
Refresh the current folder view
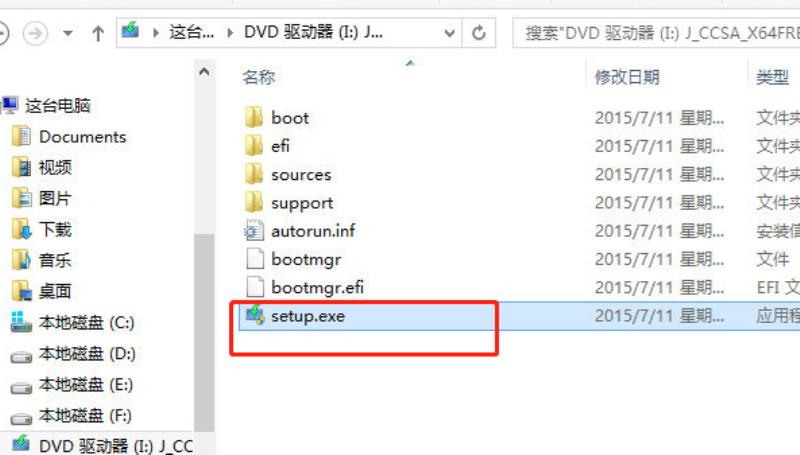(479, 34)
